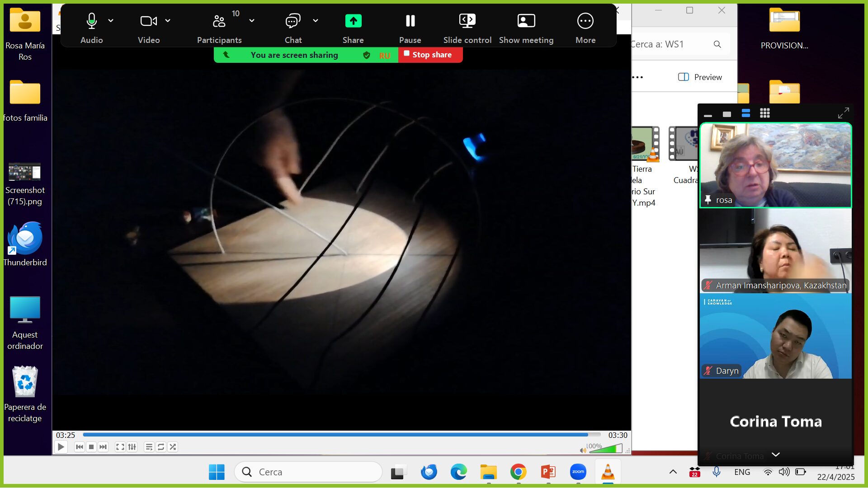
Task: Open VLC extended settings equalizer icon
Action: coord(132,447)
